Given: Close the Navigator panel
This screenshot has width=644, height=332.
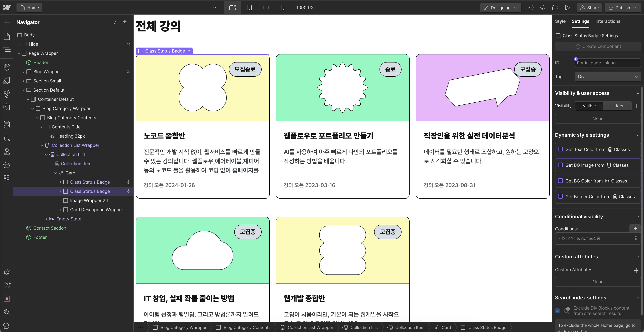Looking at the screenshot, I should (x=115, y=22).
